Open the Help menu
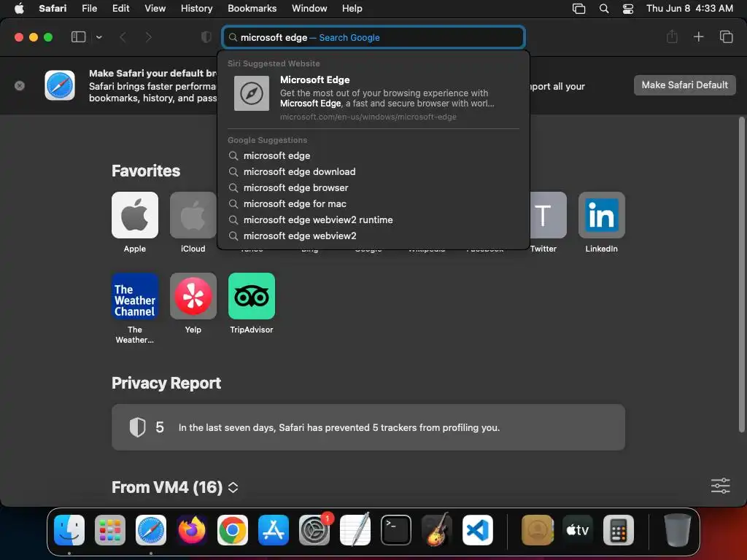 pos(352,8)
